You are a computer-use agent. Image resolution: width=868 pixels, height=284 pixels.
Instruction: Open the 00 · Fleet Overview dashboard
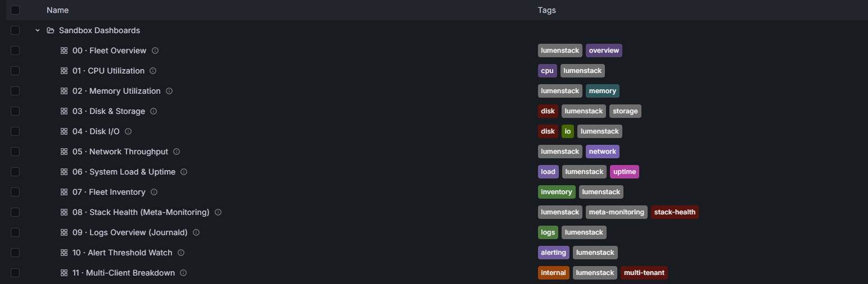(x=109, y=51)
